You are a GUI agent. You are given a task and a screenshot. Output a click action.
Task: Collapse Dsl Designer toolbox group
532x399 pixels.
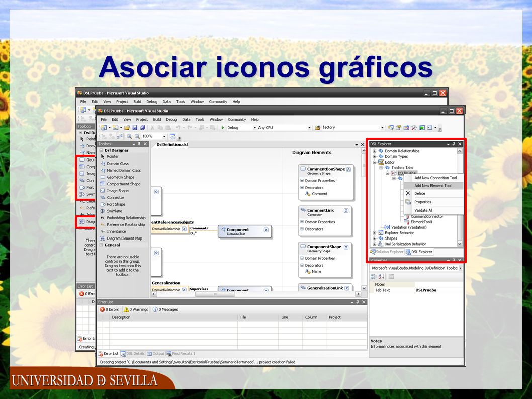click(101, 150)
